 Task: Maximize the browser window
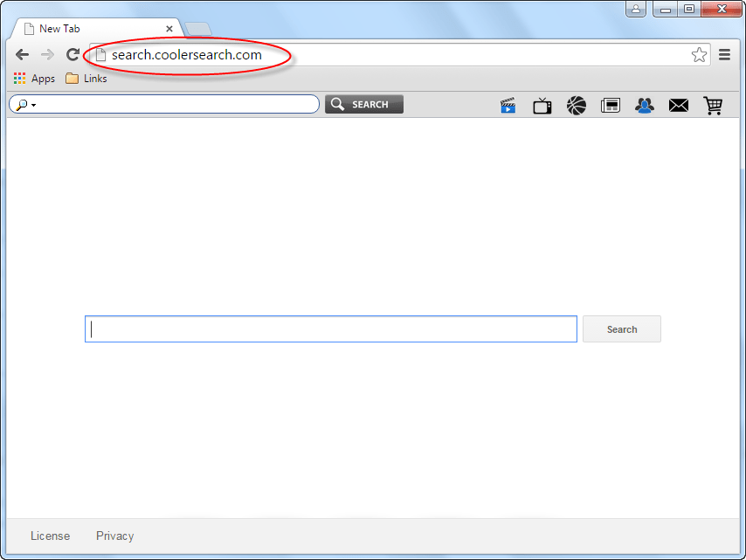coord(689,9)
